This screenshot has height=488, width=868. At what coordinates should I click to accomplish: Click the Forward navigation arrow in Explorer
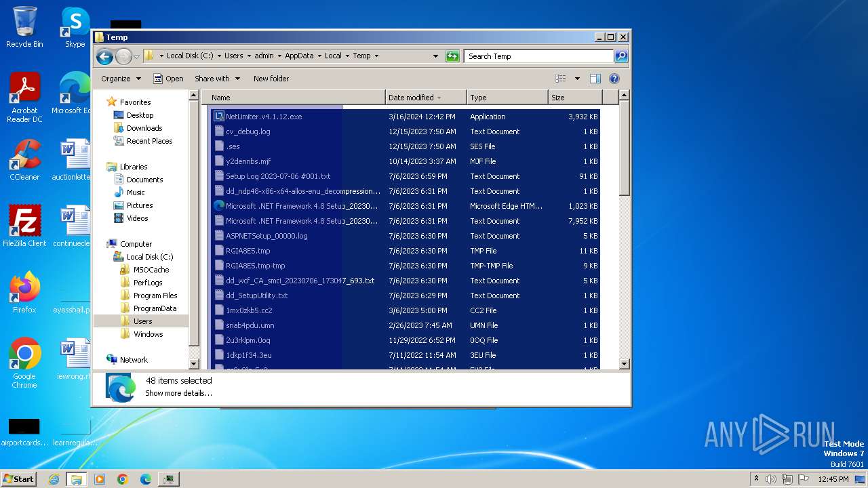point(123,56)
